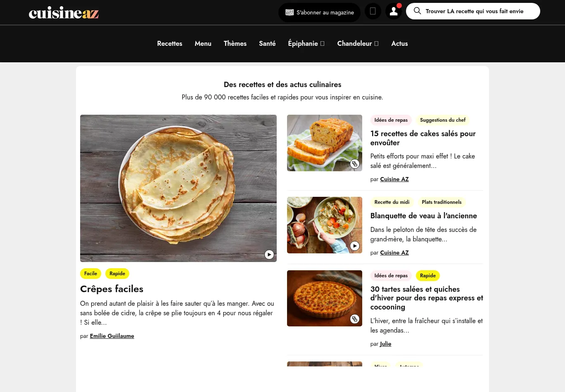565x392 pixels.
Task: Click the gallery icon on the cake salé image
Action: click(x=355, y=164)
